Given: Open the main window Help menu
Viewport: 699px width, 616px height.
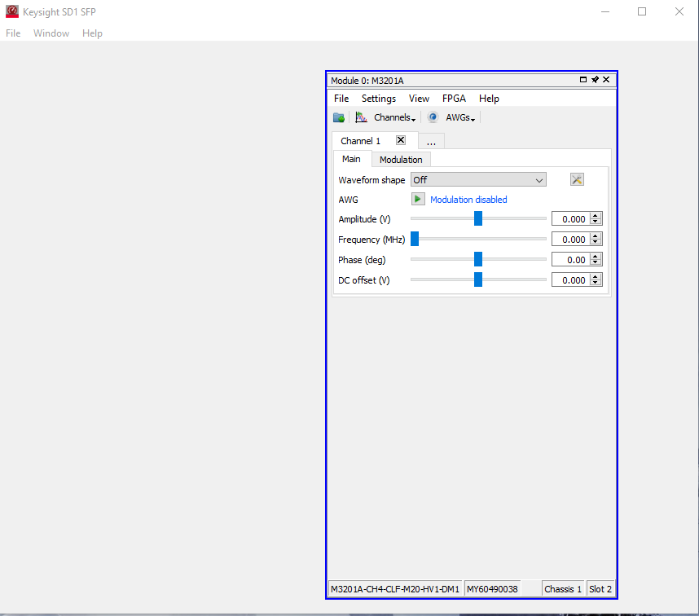Looking at the screenshot, I should [x=92, y=33].
